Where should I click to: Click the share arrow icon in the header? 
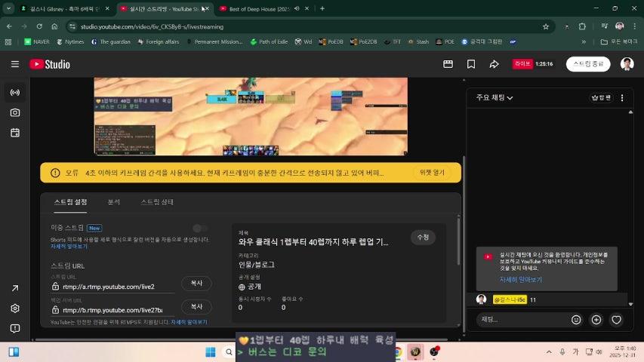point(494,64)
